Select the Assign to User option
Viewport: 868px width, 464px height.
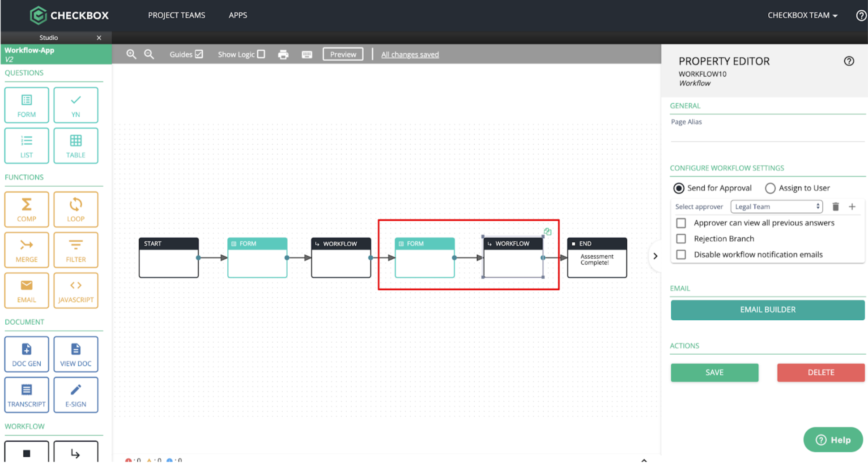tap(770, 188)
